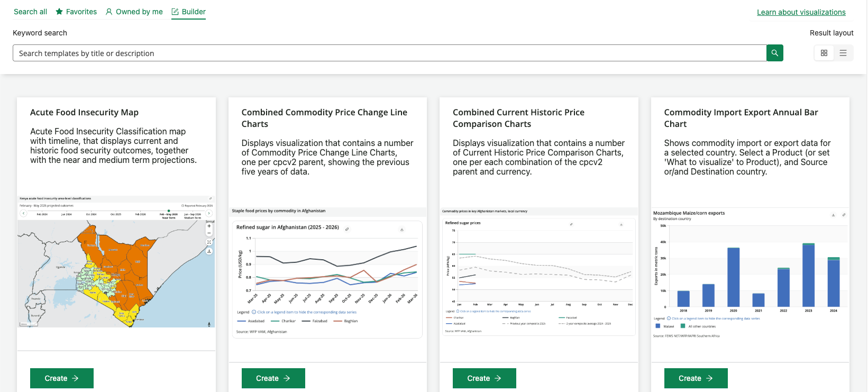The height and width of the screenshot is (392, 868).
Task: Create an Acute Food Insecurity Map
Action: [x=62, y=378]
